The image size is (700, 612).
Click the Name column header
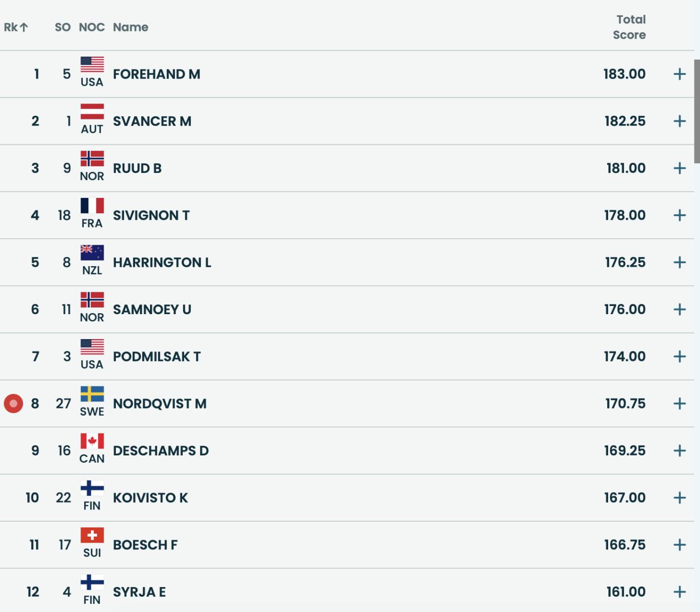tap(131, 28)
